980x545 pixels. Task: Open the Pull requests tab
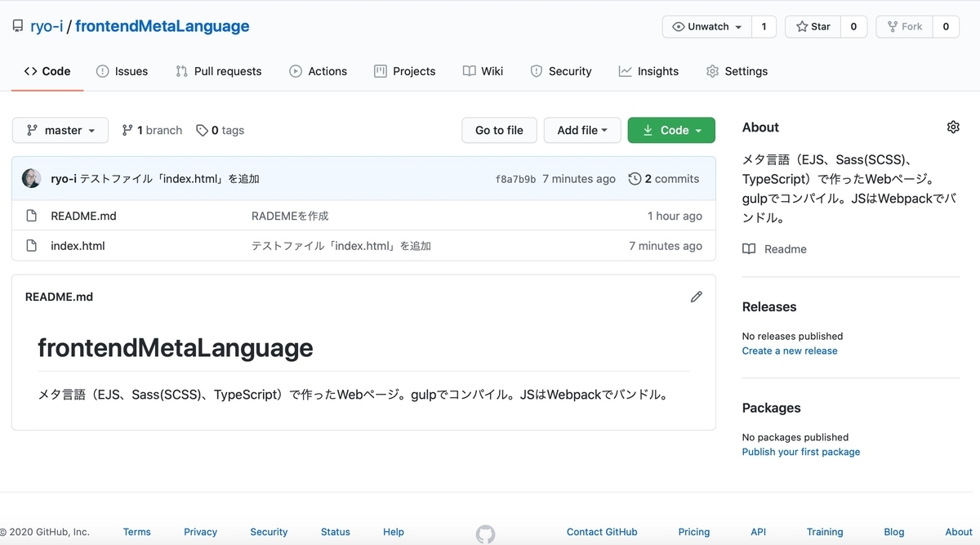(x=219, y=71)
